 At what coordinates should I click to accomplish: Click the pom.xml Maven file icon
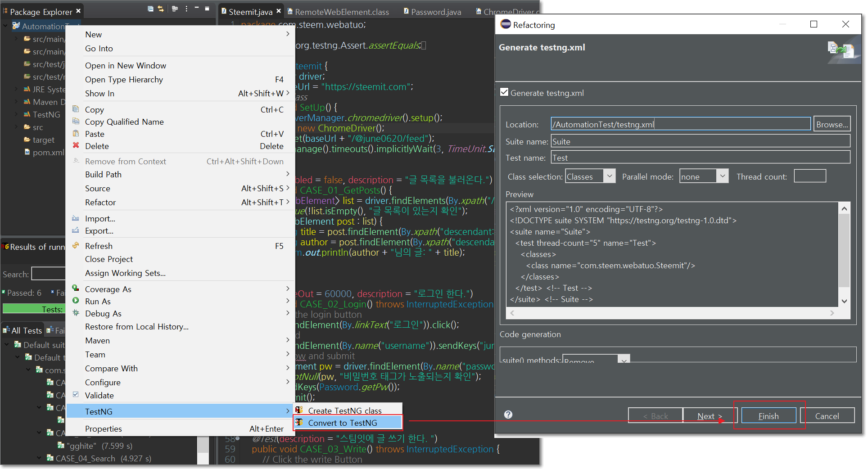[x=27, y=152]
